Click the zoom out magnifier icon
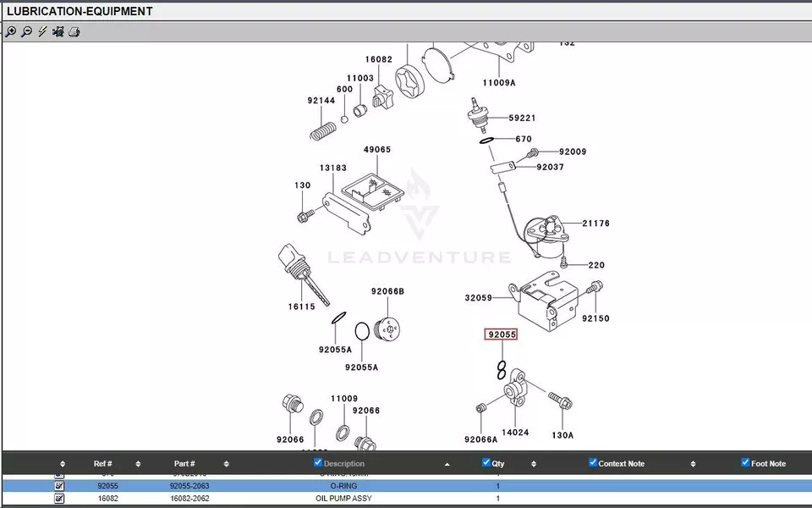The width and height of the screenshot is (812, 508). [26, 32]
